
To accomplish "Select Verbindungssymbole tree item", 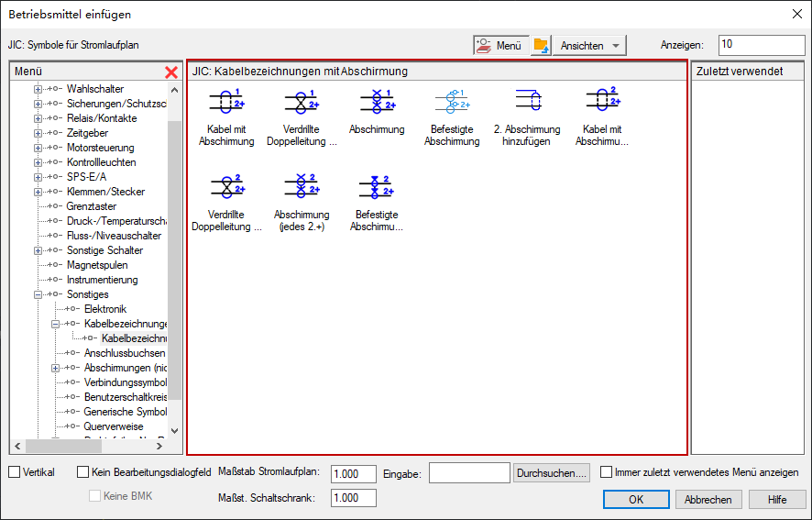I will (126, 382).
